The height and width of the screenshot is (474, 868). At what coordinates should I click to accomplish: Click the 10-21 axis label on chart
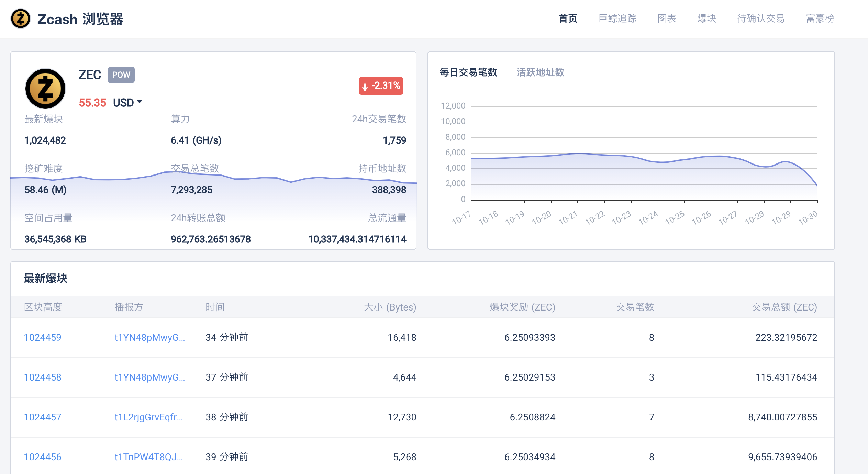click(568, 218)
